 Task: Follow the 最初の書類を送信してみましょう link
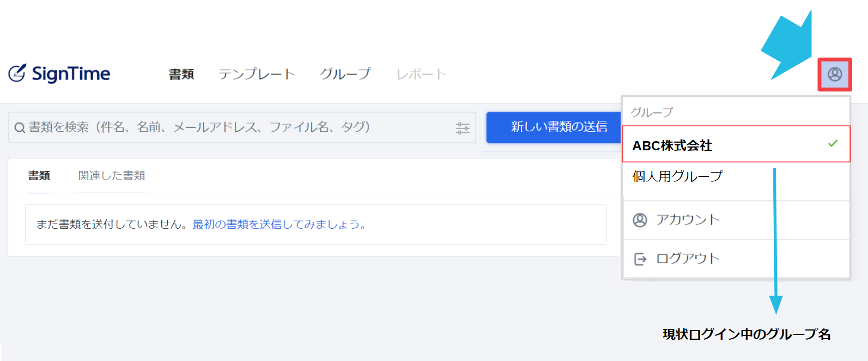click(x=280, y=224)
